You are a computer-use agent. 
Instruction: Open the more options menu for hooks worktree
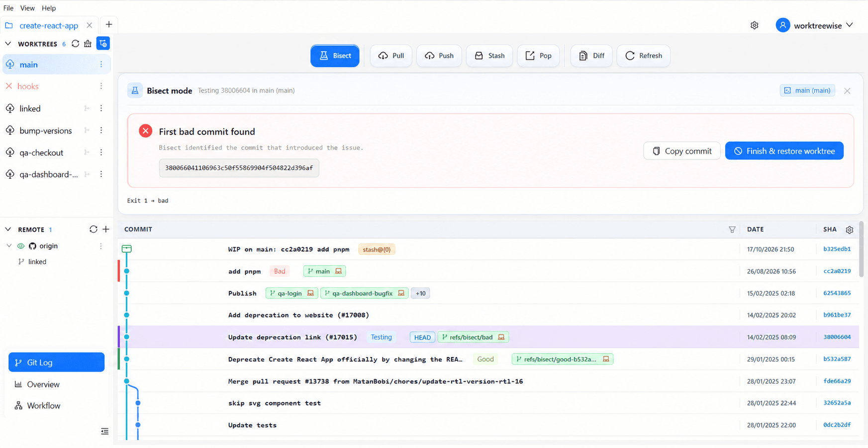[x=101, y=87]
